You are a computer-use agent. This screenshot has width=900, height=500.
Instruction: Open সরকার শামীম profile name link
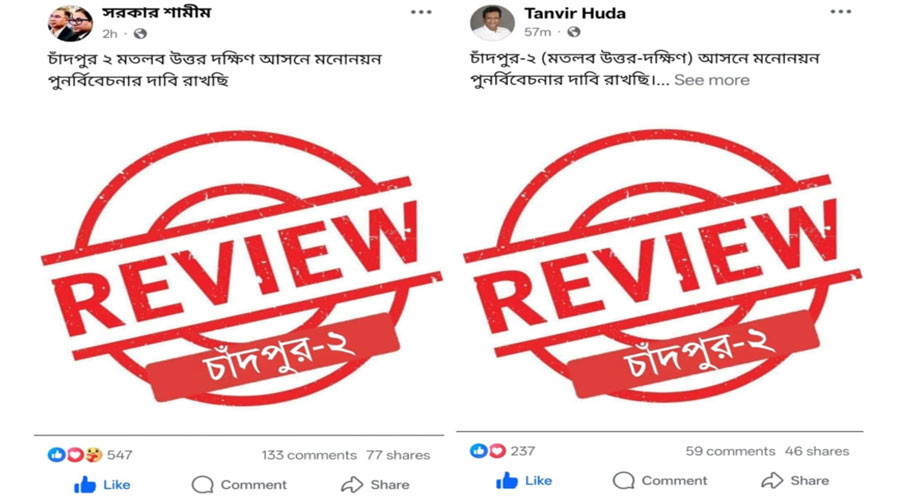[157, 13]
